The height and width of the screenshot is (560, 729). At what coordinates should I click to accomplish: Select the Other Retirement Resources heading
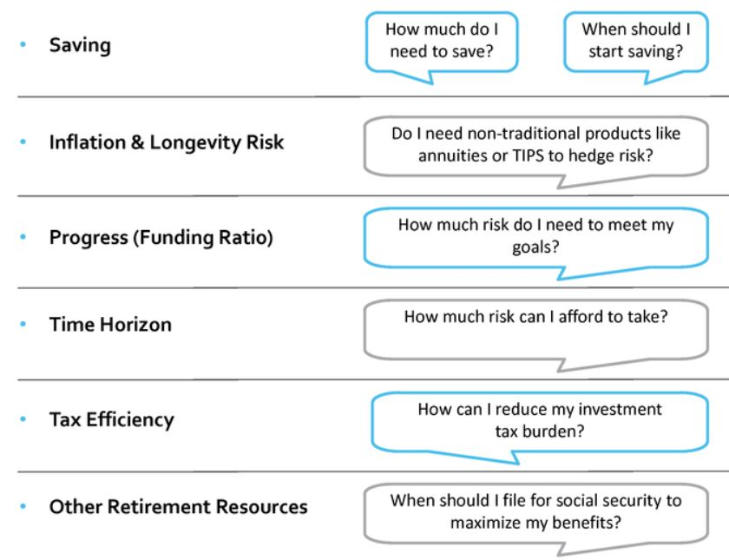tap(178, 506)
